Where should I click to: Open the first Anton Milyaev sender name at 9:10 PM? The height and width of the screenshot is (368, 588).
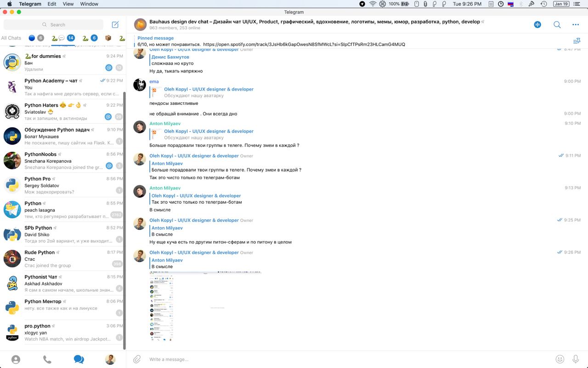165,124
